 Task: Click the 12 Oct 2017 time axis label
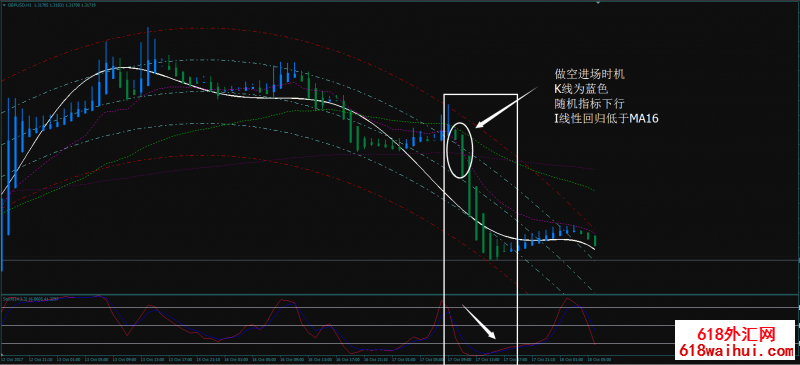click(x=12, y=359)
